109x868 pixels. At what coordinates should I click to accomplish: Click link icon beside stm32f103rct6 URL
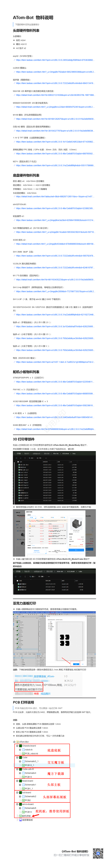coord(14,208)
